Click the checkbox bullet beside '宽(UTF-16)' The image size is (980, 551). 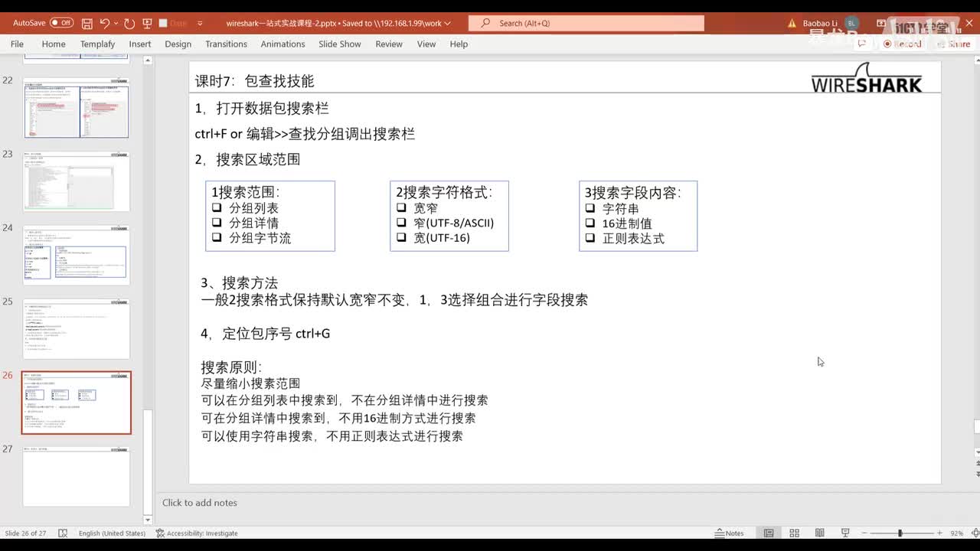coord(401,238)
